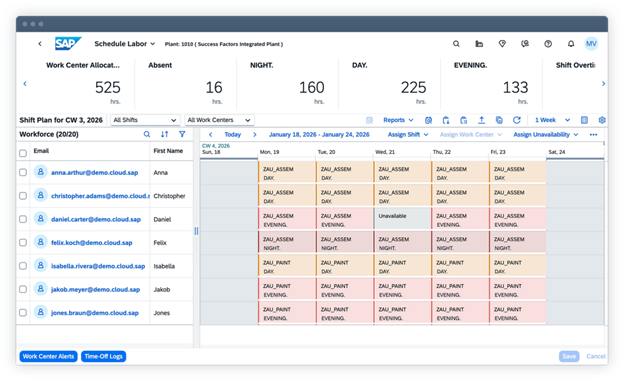Open anna.arthur@demo.cloud.sap link

tap(94, 173)
